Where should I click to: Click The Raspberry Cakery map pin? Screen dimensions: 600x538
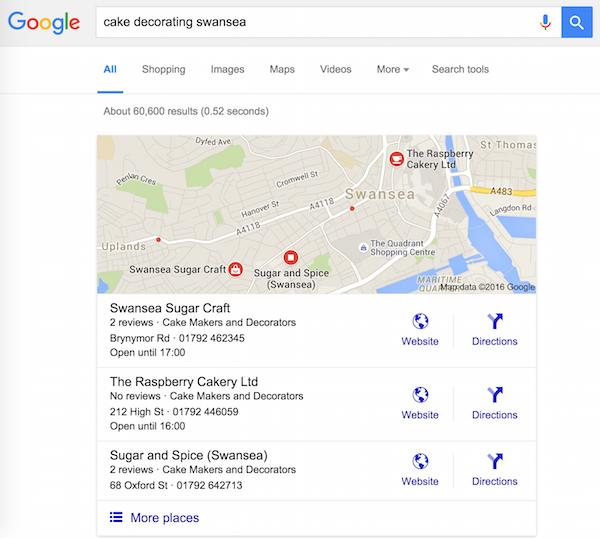pos(397,159)
